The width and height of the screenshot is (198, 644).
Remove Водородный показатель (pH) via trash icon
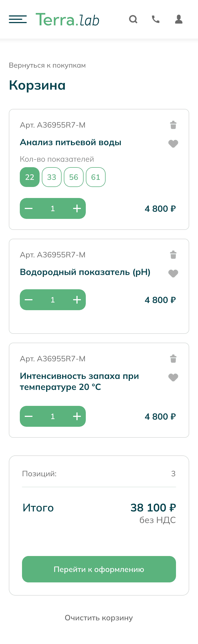point(173,255)
